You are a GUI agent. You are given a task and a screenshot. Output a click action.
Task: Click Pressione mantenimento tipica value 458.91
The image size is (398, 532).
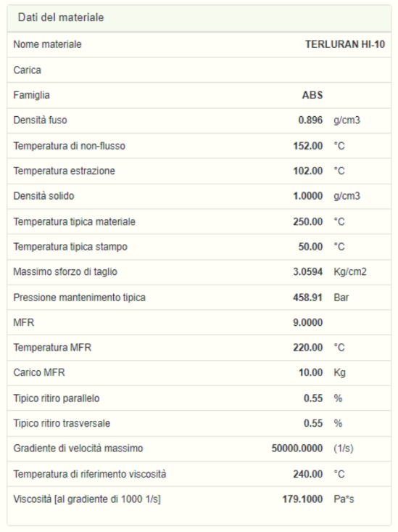click(x=308, y=298)
